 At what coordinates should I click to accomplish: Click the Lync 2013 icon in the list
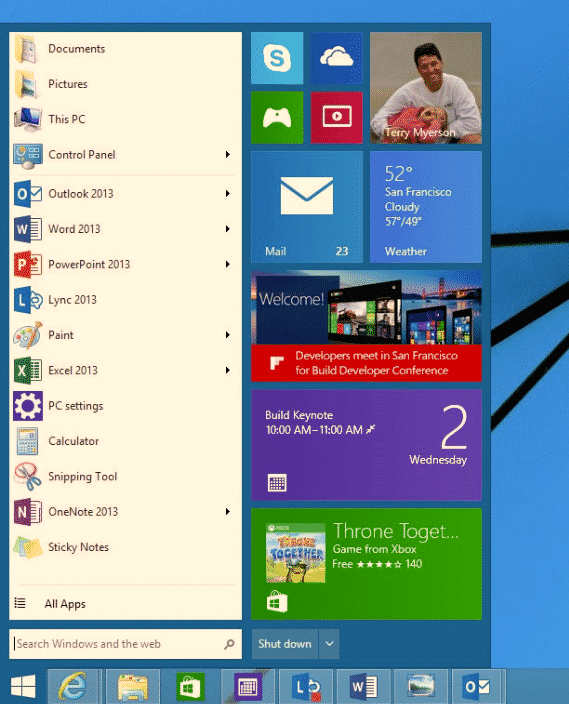tap(27, 300)
